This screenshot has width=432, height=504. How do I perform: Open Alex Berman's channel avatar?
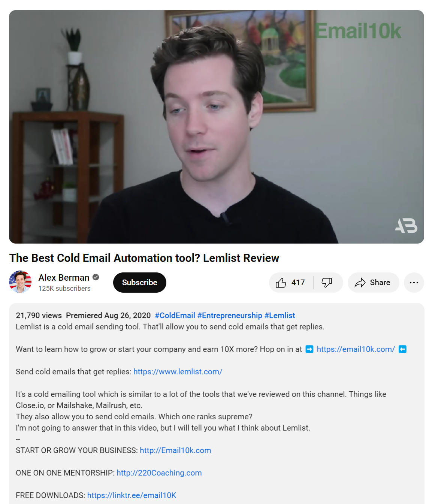[x=20, y=282]
